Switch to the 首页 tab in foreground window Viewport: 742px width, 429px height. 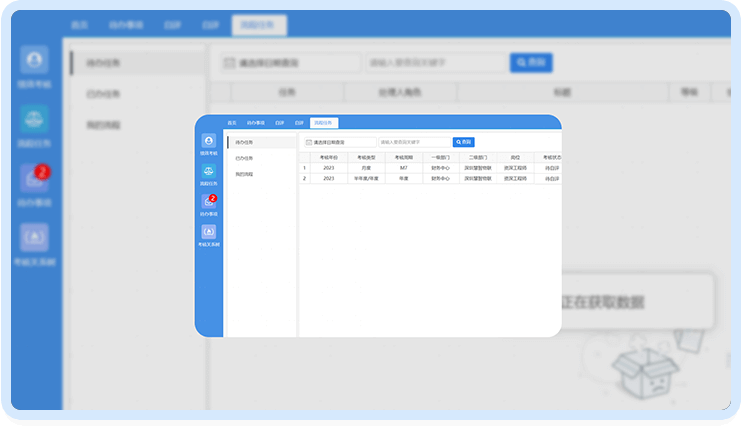pos(232,123)
